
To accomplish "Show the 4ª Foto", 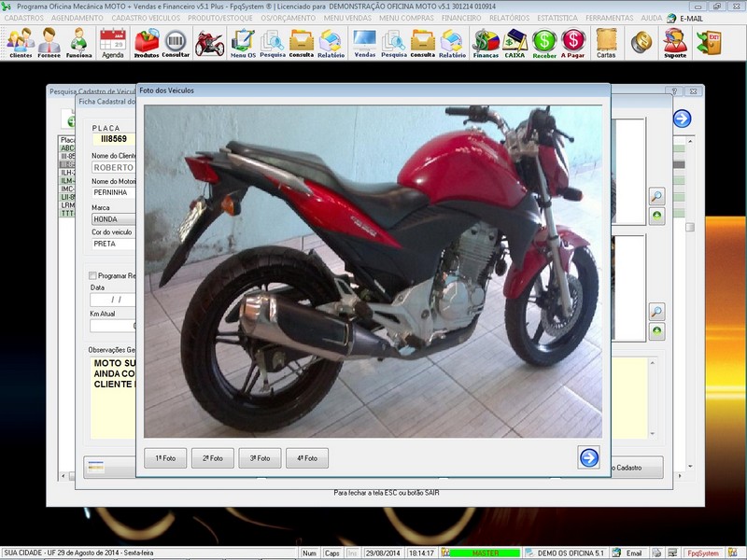I will tap(307, 458).
